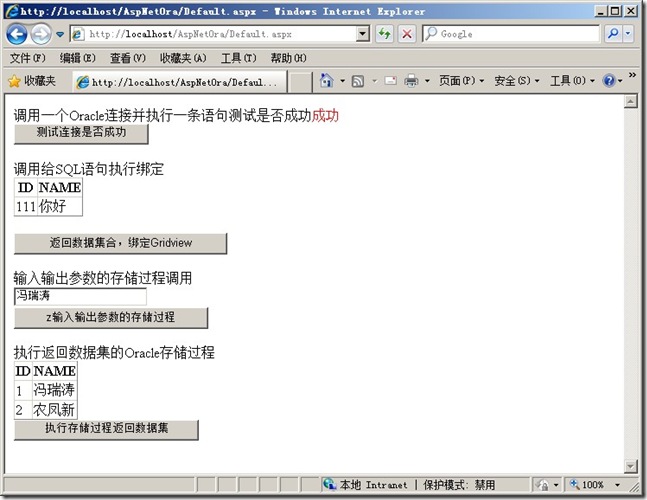Click the 执行返回数据集的Oracle存储过程 heading text

[114, 352]
